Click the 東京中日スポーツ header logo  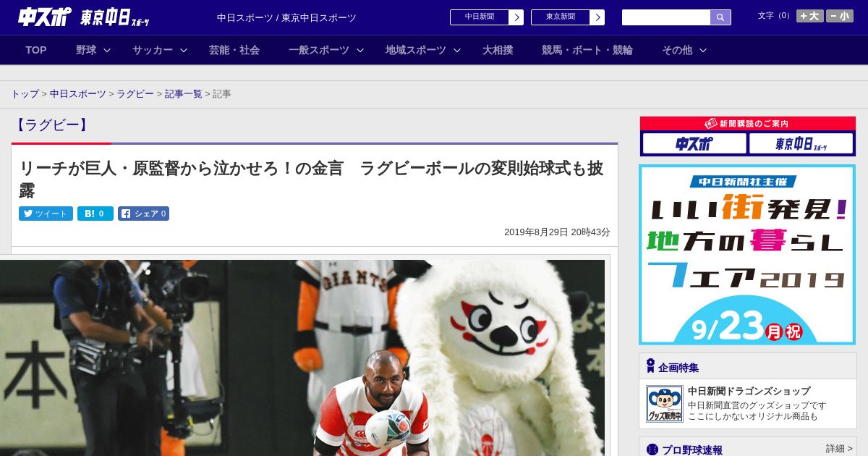[x=115, y=17]
